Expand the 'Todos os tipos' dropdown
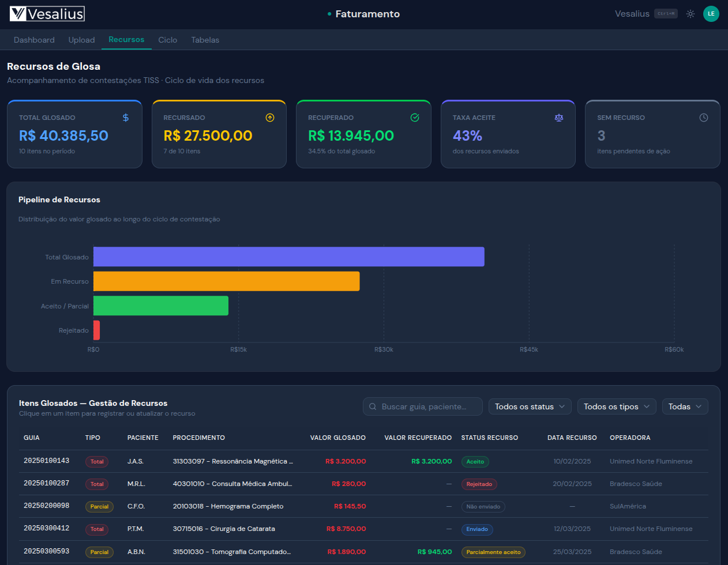Screen dimensions: 728x565 (x=616, y=406)
